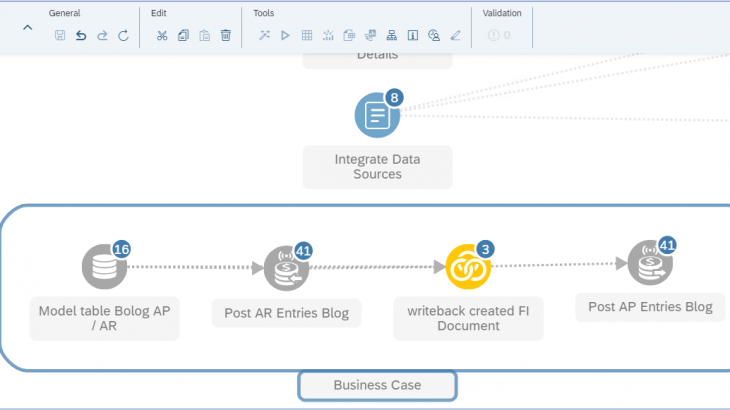
Task: Click the badge 3 on writeback node
Action: pyautogui.click(x=486, y=249)
